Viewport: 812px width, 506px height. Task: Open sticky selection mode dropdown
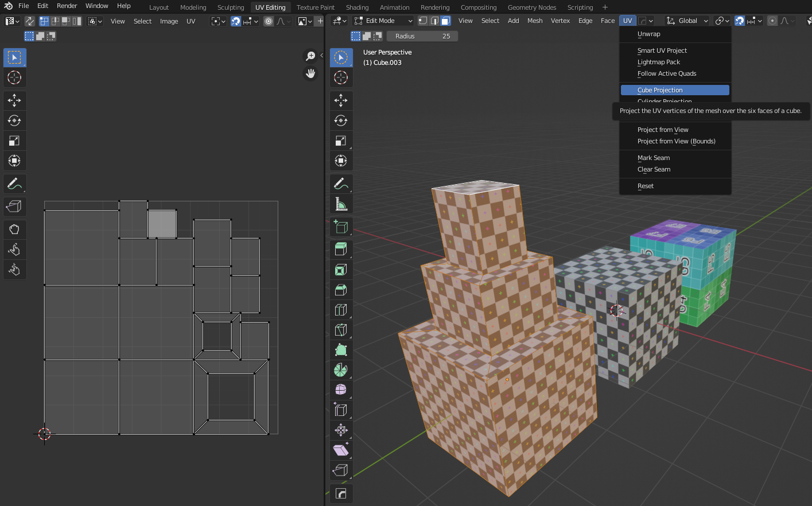(x=95, y=21)
